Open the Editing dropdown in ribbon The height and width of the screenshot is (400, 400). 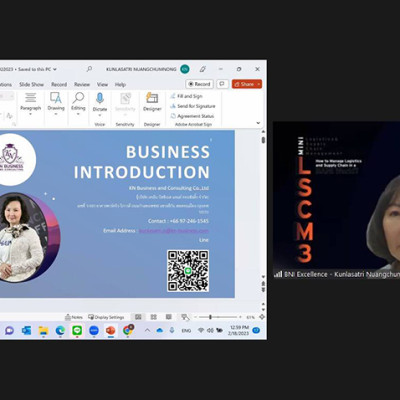pyautogui.click(x=78, y=104)
